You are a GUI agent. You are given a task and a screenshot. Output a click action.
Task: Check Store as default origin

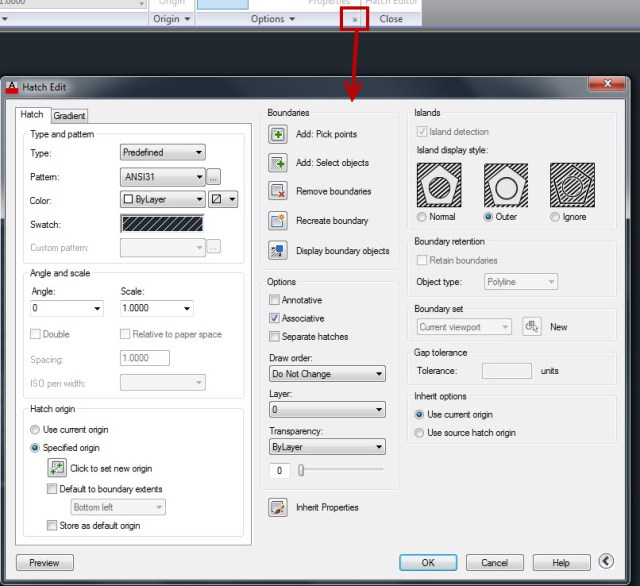[52, 526]
